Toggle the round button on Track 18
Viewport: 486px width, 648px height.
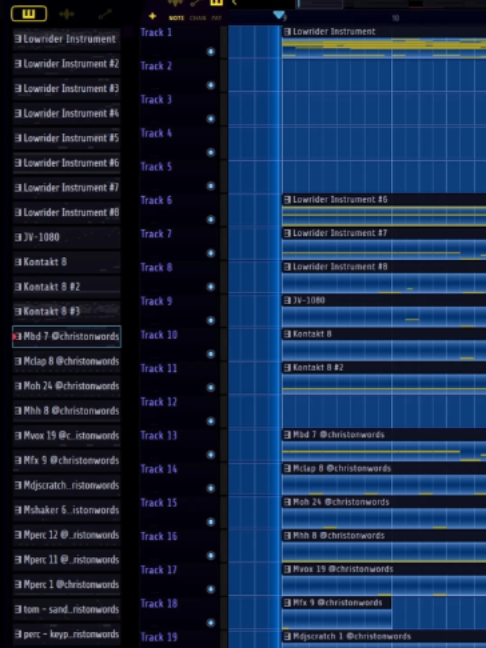[x=211, y=623]
